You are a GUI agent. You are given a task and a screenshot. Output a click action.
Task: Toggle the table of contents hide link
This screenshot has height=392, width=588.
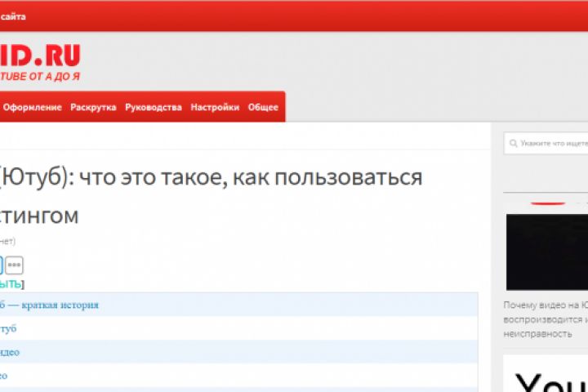[11, 284]
